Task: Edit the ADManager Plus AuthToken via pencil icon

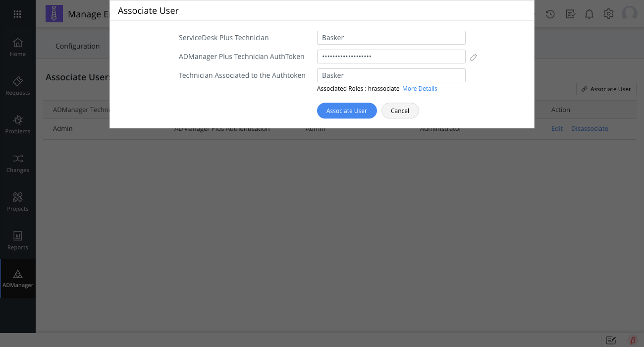Action: coord(473,57)
